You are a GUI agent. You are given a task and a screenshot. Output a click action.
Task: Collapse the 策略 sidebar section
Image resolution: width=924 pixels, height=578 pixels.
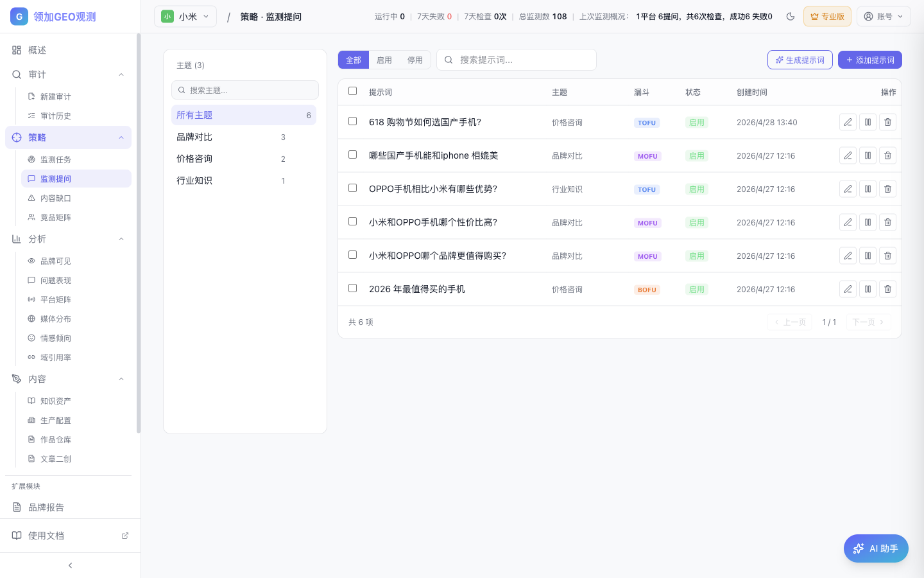[x=121, y=137]
